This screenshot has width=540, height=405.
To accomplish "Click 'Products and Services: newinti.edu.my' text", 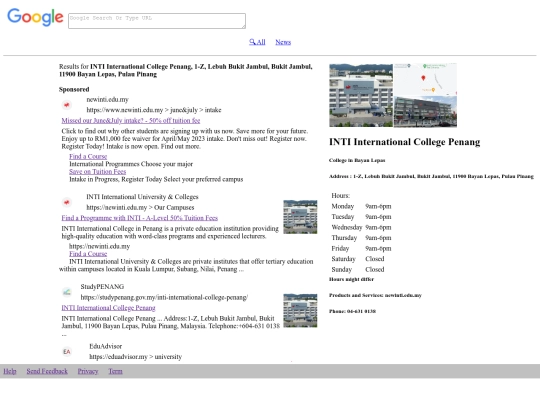I will pyautogui.click(x=375, y=295).
